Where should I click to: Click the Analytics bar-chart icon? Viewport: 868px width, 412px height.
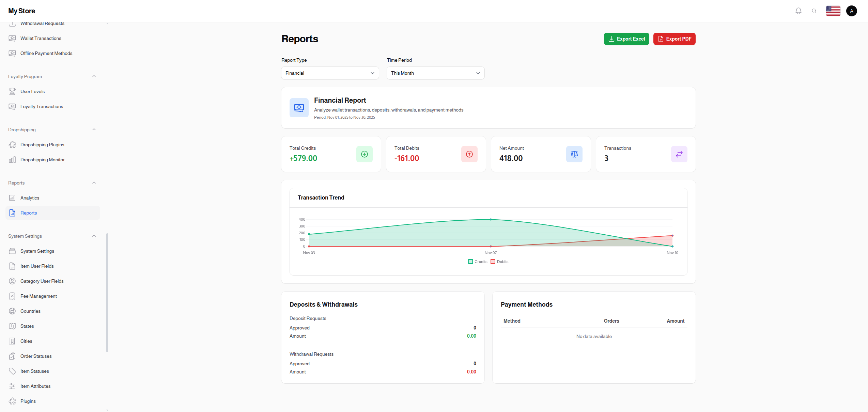12,198
